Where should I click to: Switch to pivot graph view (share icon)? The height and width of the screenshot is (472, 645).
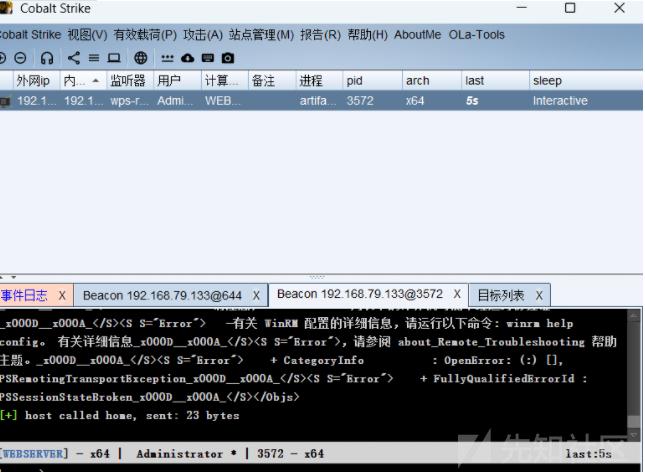74,58
